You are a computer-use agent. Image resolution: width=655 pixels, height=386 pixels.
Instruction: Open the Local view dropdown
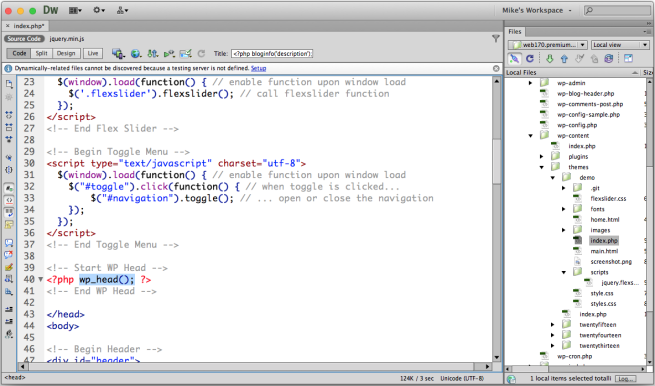click(620, 45)
